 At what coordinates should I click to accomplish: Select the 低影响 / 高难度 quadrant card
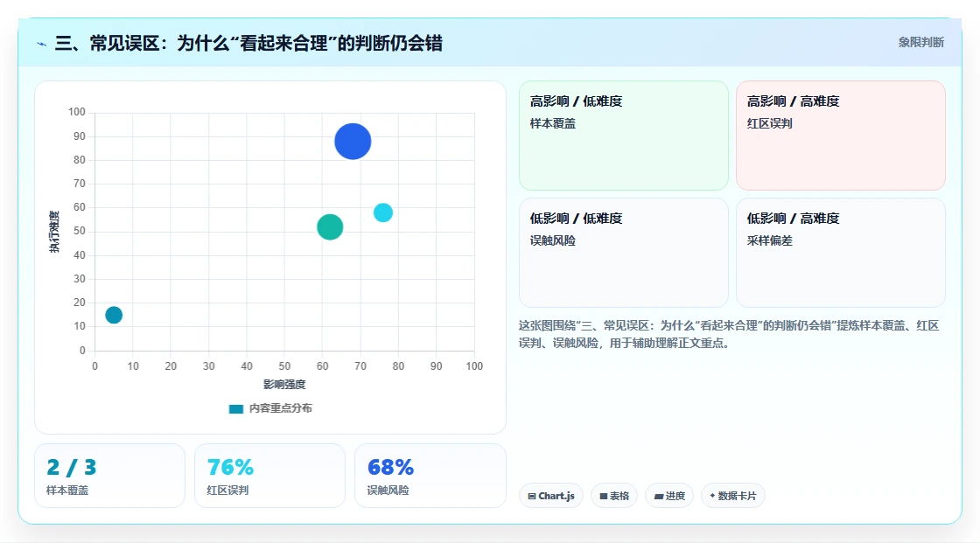click(x=840, y=253)
